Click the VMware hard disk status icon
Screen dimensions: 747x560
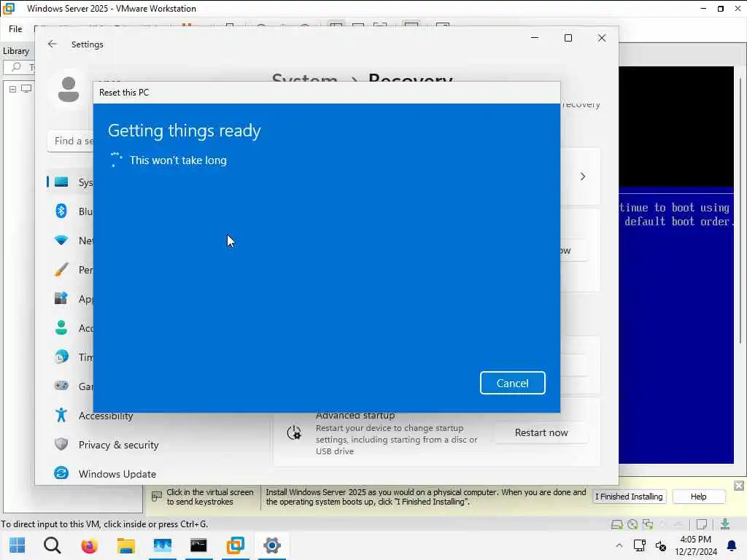(617, 524)
